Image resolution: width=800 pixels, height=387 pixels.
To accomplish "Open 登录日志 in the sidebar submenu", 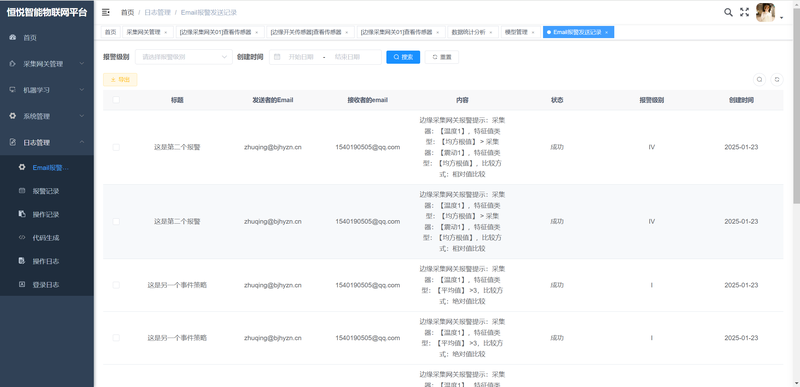I will [x=46, y=285].
